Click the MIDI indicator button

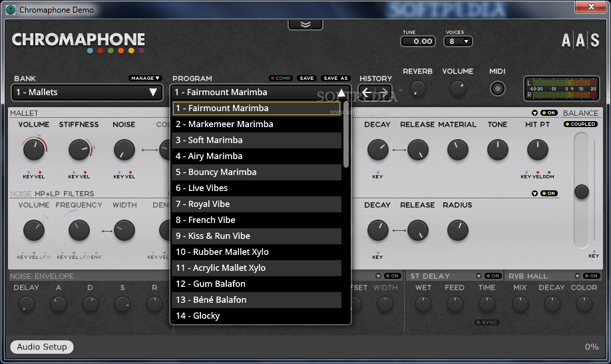497,89
